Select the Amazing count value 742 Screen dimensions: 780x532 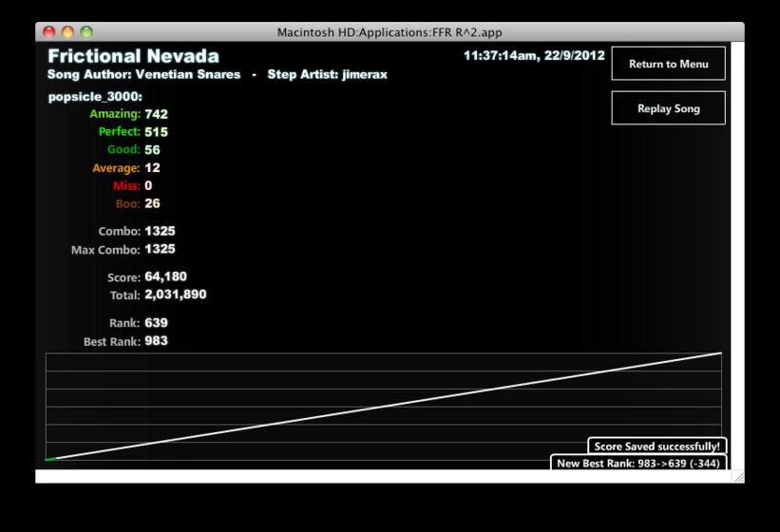click(156, 114)
